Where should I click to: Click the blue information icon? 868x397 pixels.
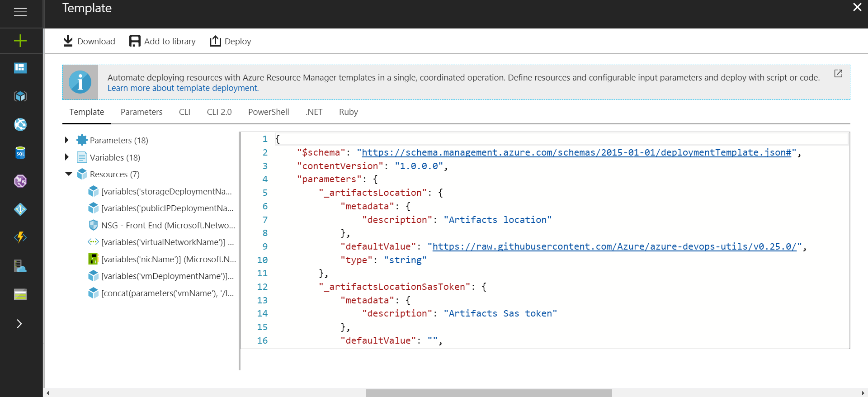pyautogui.click(x=80, y=82)
